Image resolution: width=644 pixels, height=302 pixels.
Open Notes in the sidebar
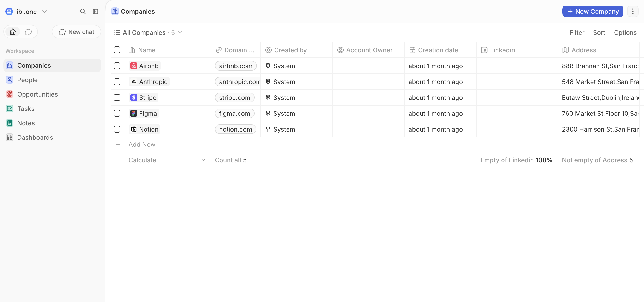click(52, 123)
